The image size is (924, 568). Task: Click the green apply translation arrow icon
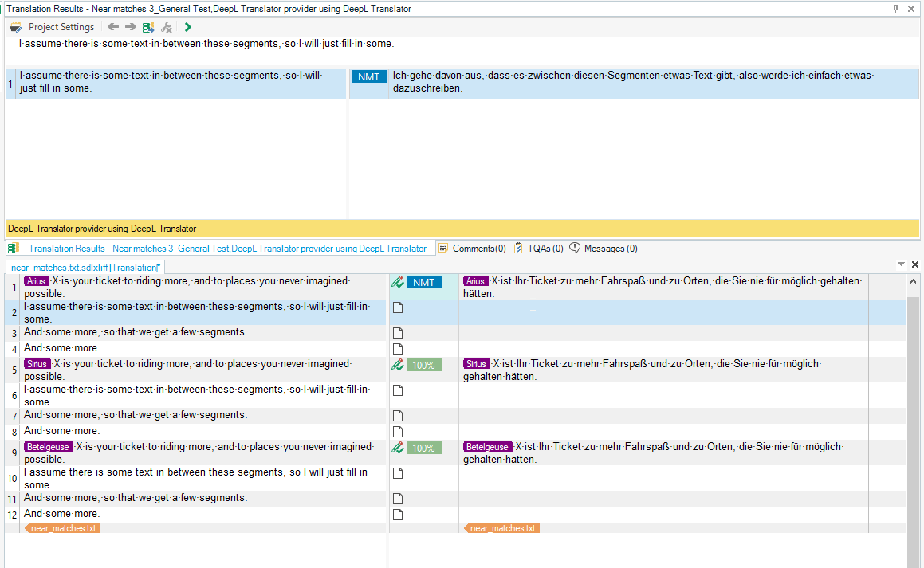(188, 27)
